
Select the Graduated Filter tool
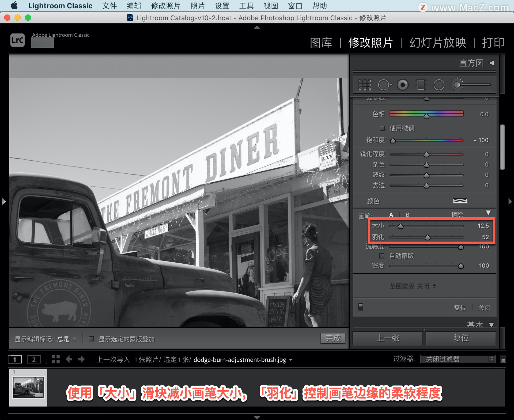point(421,85)
